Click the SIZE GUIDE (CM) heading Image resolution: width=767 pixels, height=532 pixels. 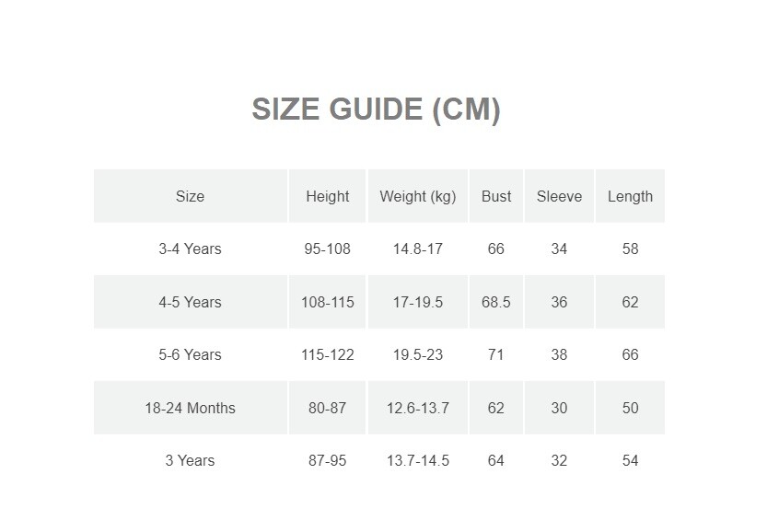[x=376, y=110]
